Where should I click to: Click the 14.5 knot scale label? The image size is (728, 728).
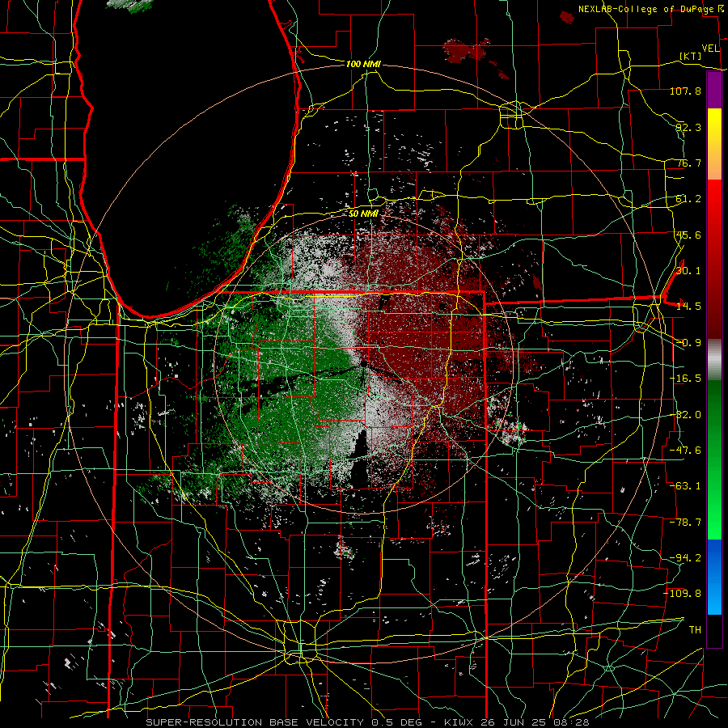(x=688, y=307)
